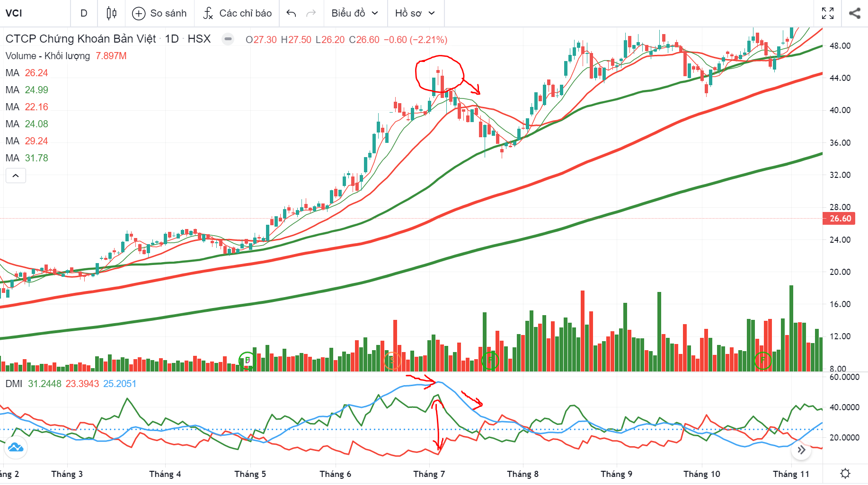The height and width of the screenshot is (485, 868).
Task: Click the share chart icon
Action: pyautogui.click(x=855, y=13)
